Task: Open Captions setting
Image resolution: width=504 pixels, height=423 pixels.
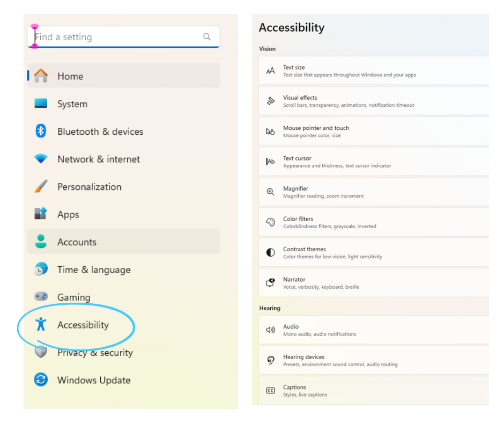Action: tap(374, 390)
